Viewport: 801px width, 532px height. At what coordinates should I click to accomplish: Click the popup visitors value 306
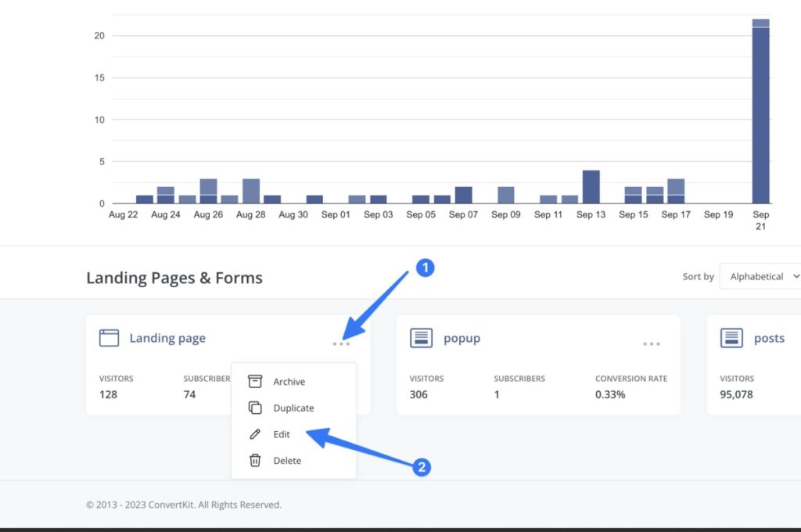418,394
